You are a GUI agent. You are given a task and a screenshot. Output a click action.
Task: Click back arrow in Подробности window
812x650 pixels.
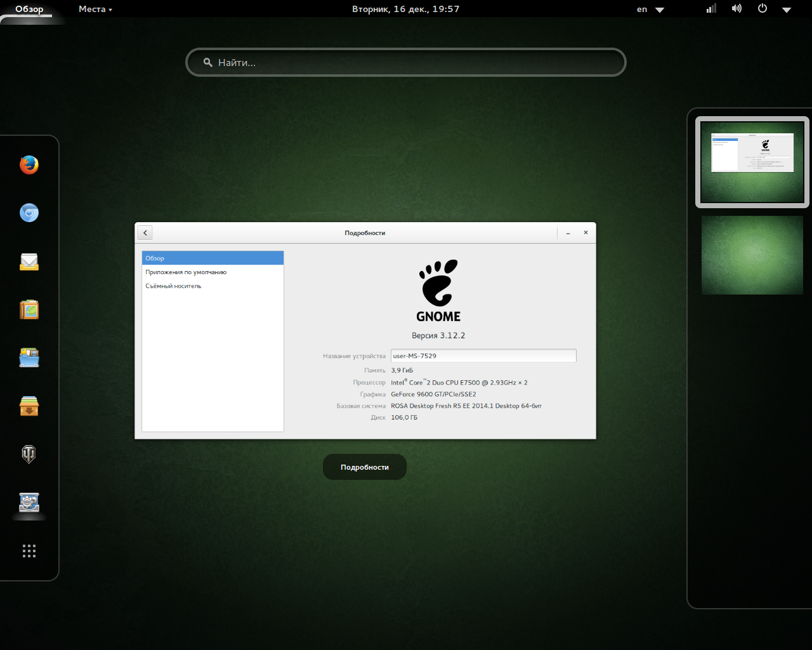145,233
